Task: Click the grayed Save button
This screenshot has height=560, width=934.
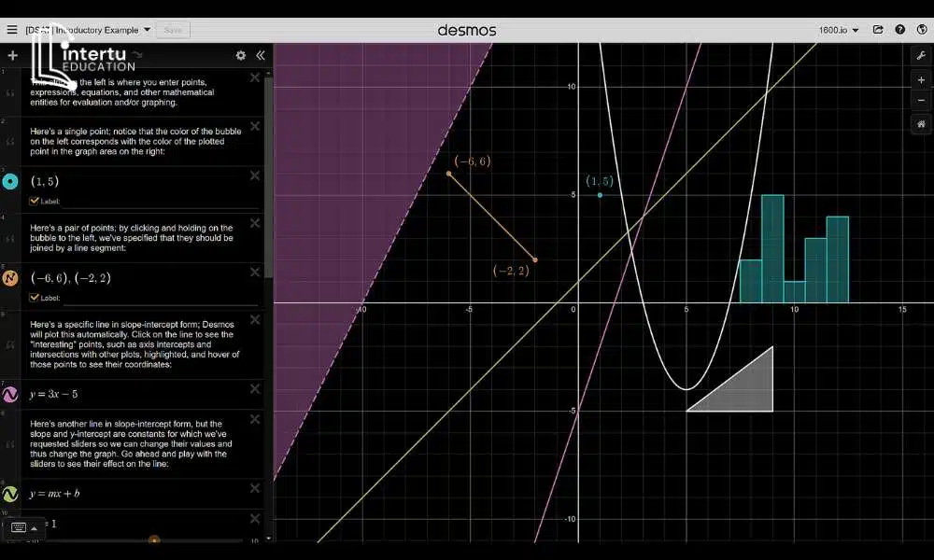Action: pyautogui.click(x=173, y=29)
